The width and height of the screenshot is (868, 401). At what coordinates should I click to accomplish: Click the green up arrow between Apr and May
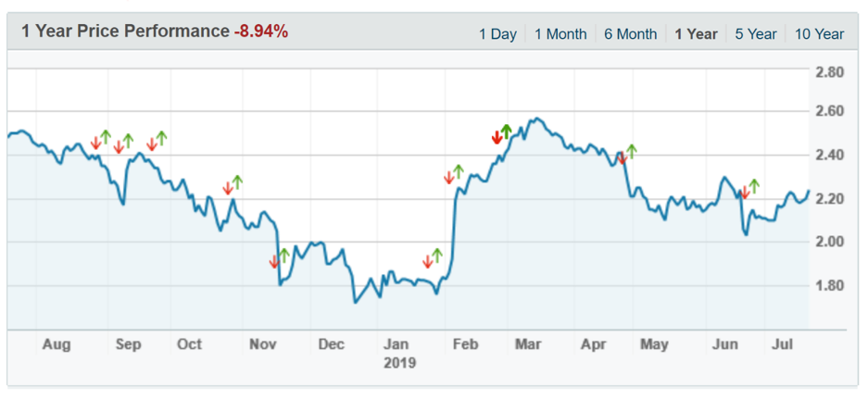click(632, 151)
